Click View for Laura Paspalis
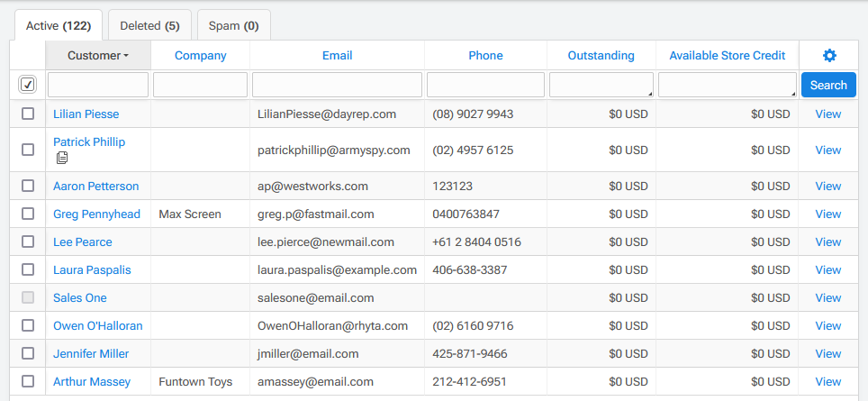Image resolution: width=868 pixels, height=401 pixels. coord(828,269)
